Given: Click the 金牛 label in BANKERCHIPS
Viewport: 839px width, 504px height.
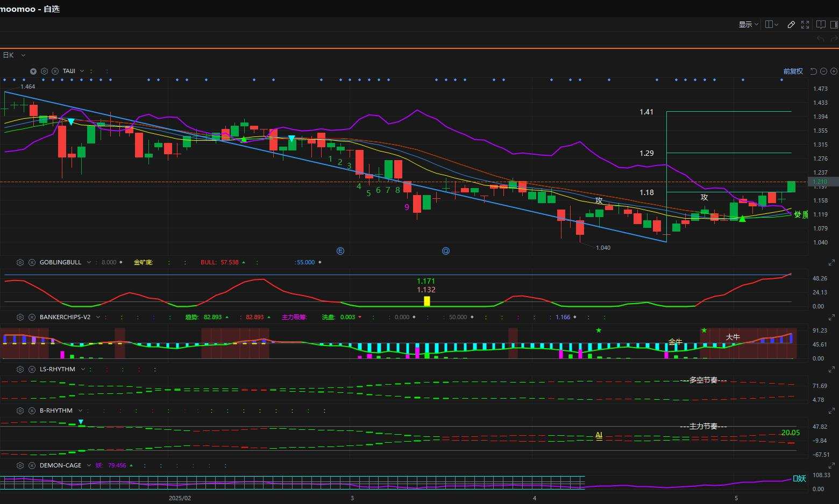Looking at the screenshot, I should (675, 342).
